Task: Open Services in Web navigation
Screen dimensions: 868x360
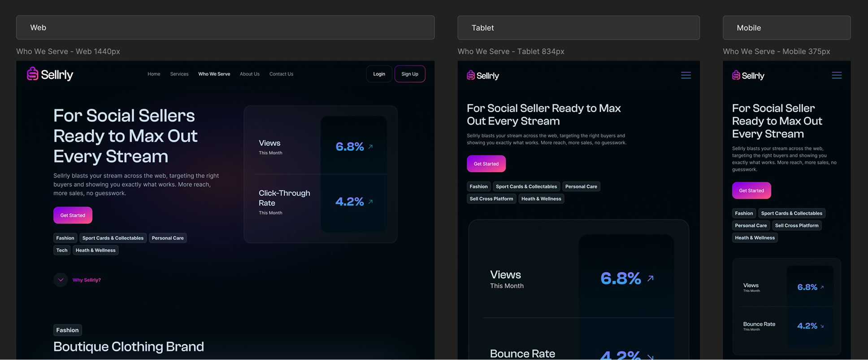Action: pos(179,74)
